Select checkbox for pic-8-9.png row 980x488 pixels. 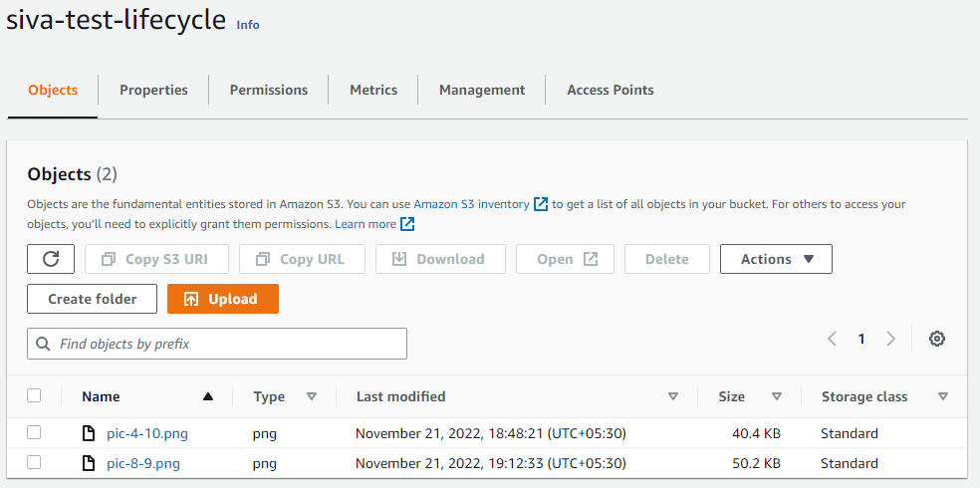[x=34, y=462]
